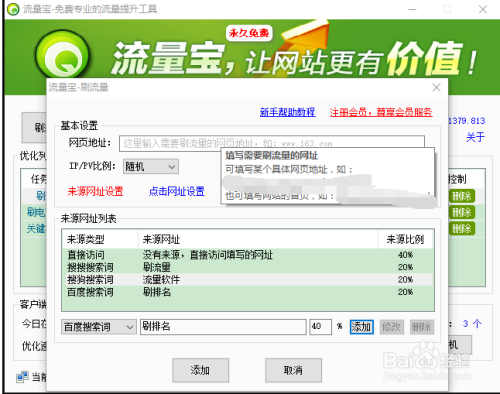Click the 流量宝 logo icon in the title bar
Image resolution: width=500 pixels, height=394 pixels.
pos(13,9)
